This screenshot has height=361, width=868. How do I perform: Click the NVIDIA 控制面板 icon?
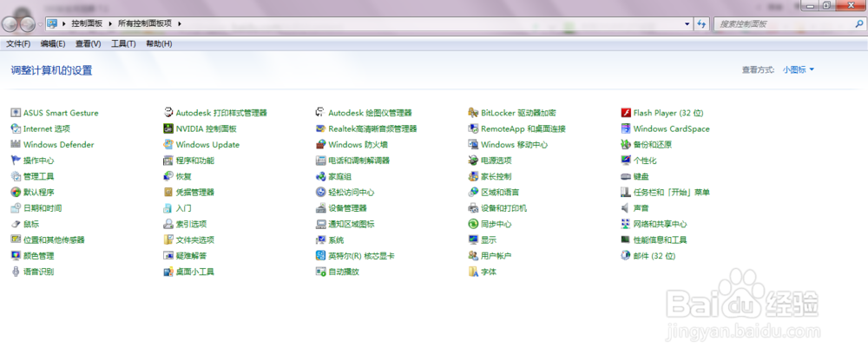[x=168, y=129]
